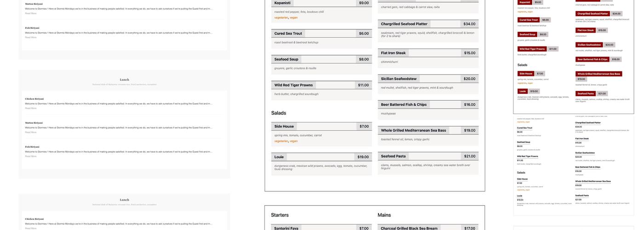Click the Mains heading in the lower center frame
Screen dimensions: 644x230
pos(384,215)
